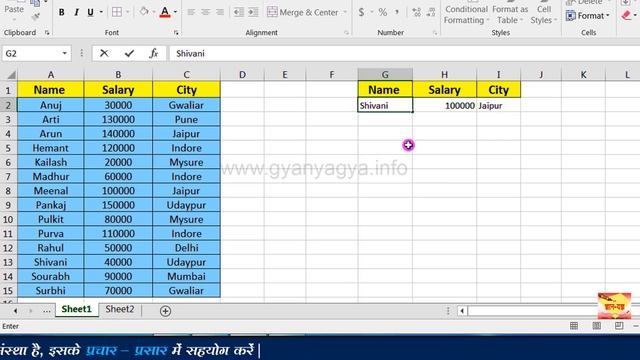
Task: Select column H header
Action: [444, 75]
